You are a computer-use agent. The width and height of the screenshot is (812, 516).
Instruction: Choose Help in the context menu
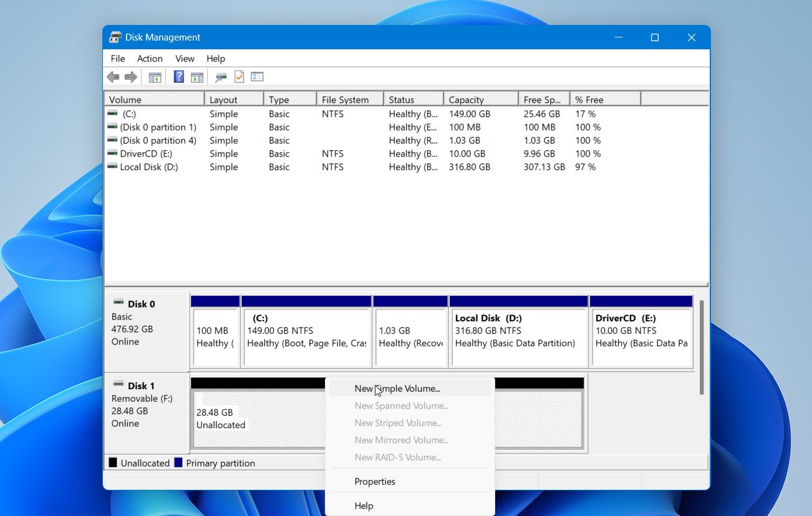[410, 506]
